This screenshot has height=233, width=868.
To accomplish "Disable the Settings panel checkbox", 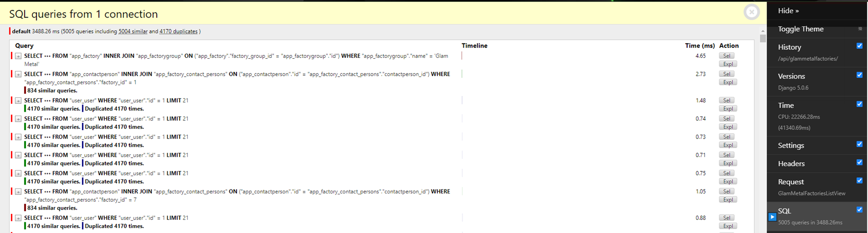I will coord(859,144).
